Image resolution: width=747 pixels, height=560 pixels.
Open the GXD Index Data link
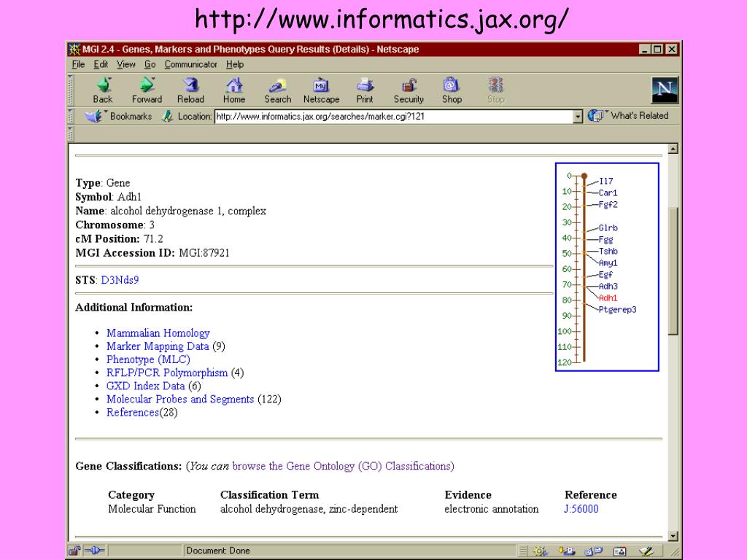click(145, 386)
